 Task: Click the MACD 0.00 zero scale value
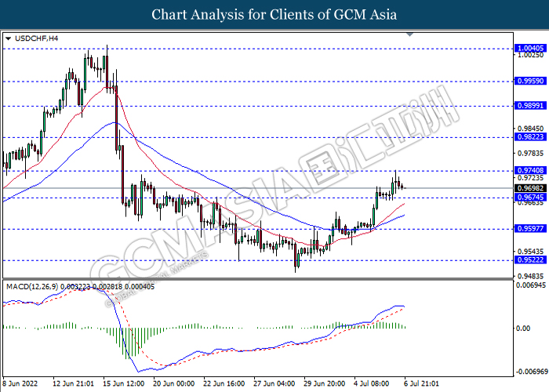click(523, 328)
